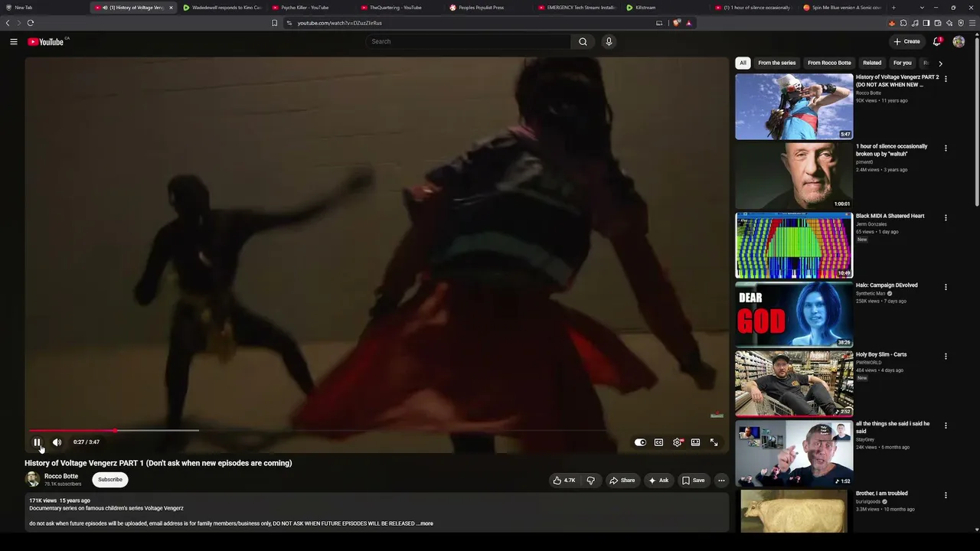Open the Rocco Botte channel avatar
Screen dimensions: 980x551
[32, 480]
